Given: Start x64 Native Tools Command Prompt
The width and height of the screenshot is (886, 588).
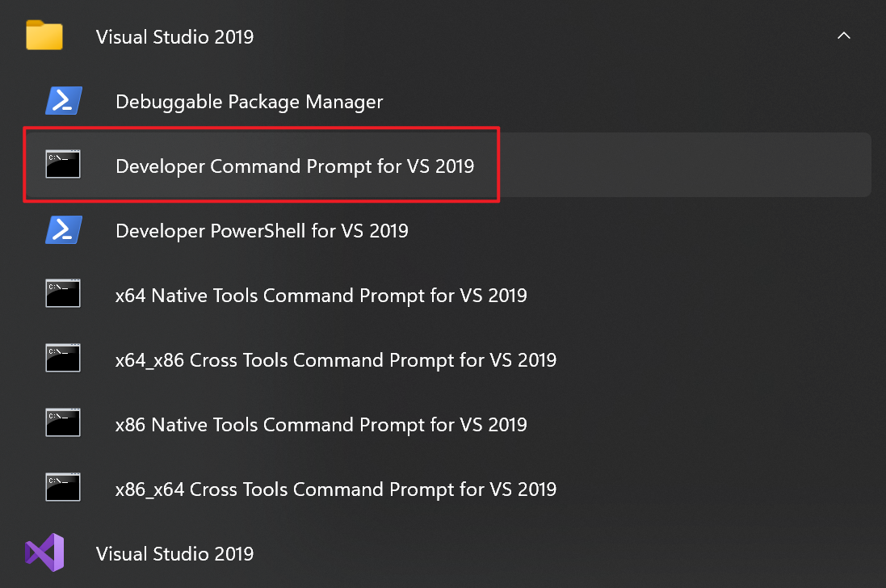Looking at the screenshot, I should tap(321, 296).
